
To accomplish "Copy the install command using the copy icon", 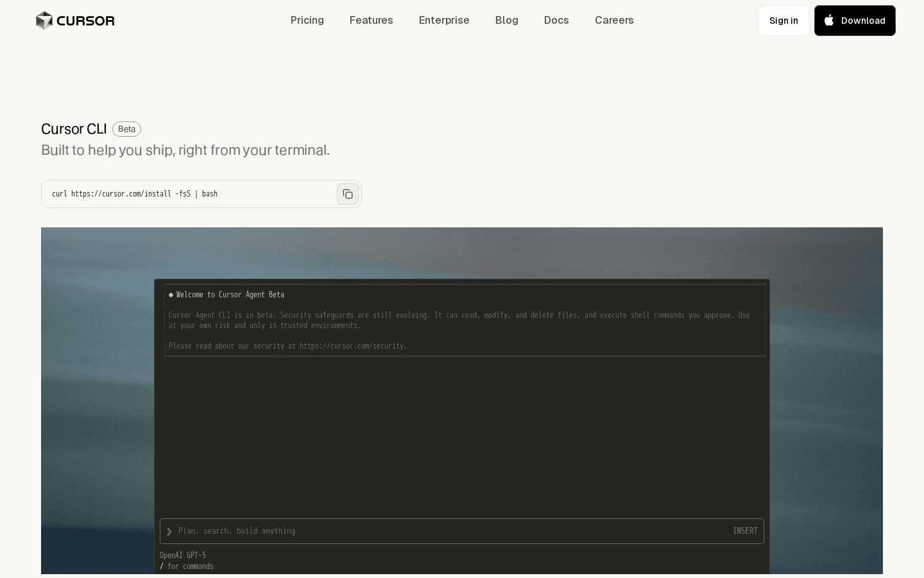I will point(348,194).
